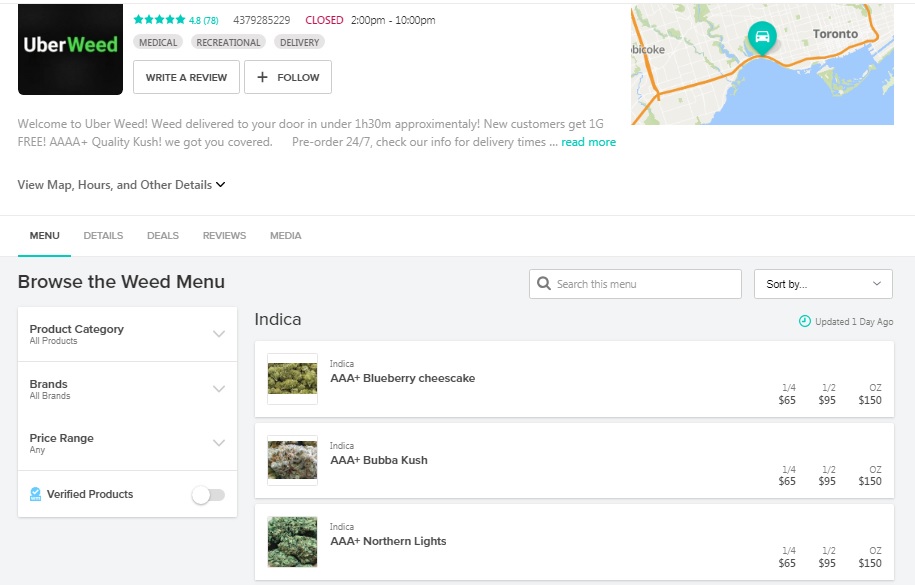Screen dimensions: 915x585
Task: Click the Verified Products badge icon
Action: pyautogui.click(x=36, y=494)
